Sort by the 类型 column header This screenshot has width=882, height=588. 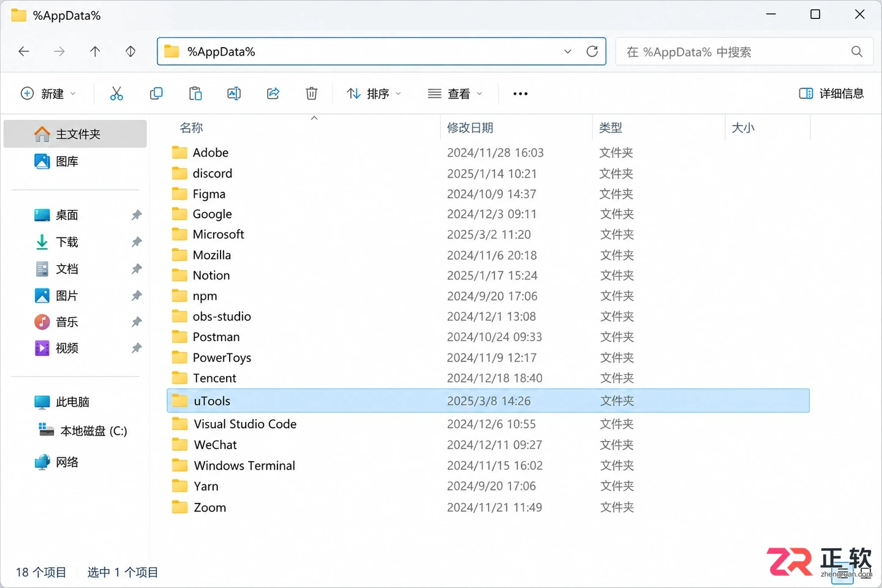pyautogui.click(x=611, y=128)
